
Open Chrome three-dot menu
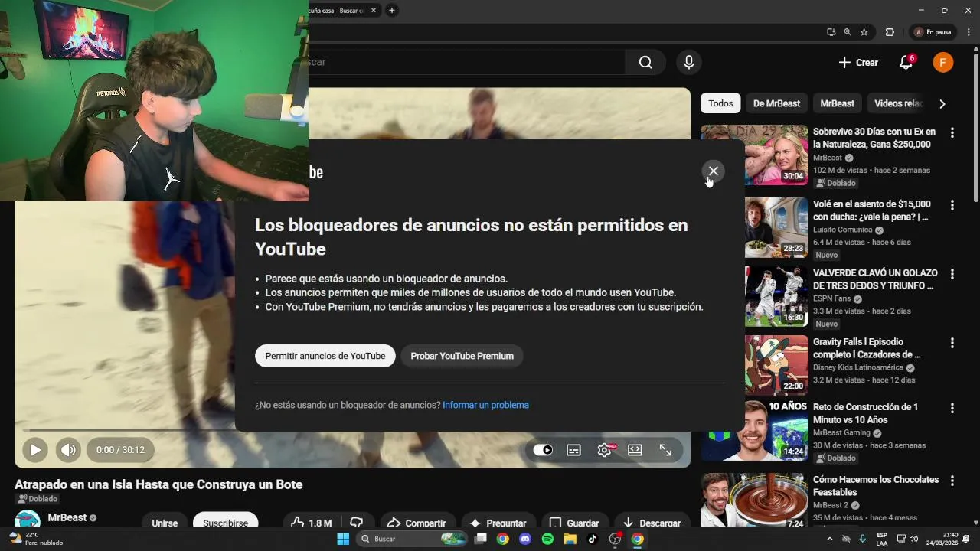click(969, 32)
